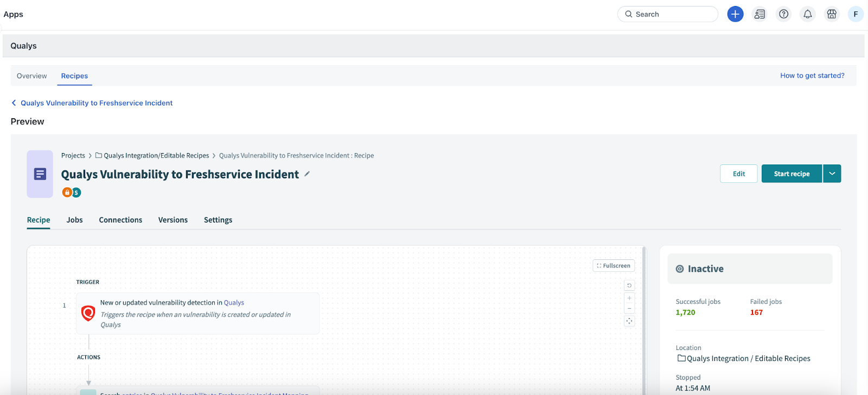This screenshot has width=868, height=395.
Task: Go back to Qualys Vulnerability to Freshservice Incident
Action: pos(92,103)
